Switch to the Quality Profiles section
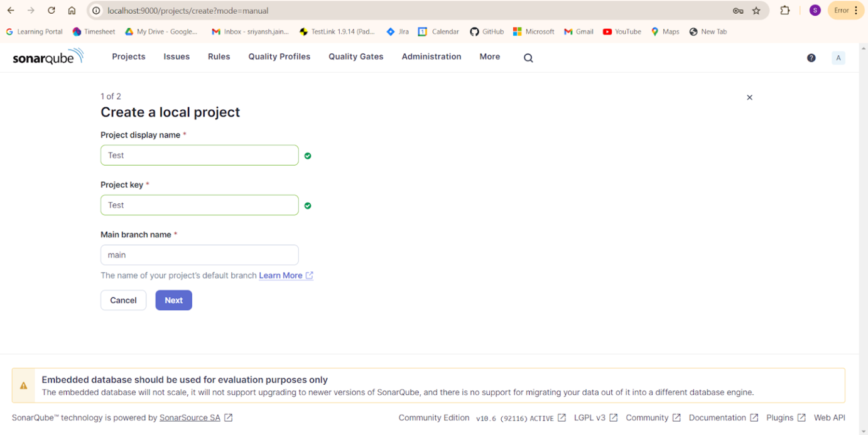Viewport: 868px width, 435px height. tap(279, 56)
